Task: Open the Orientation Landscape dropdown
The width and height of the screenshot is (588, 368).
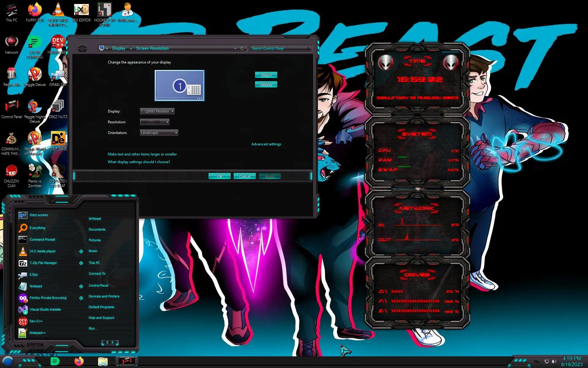Action: coord(159,133)
